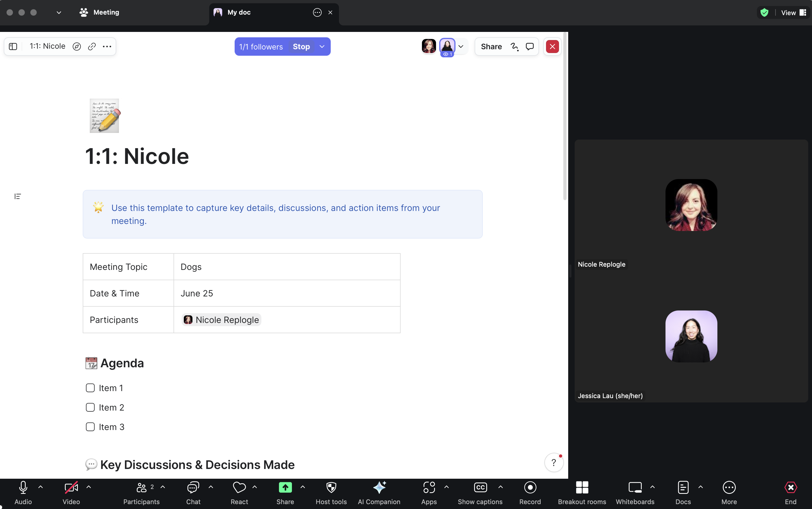Screen dimensions: 812x509
Task: Click the follow-me arrow icon next to Share
Action: (514, 47)
